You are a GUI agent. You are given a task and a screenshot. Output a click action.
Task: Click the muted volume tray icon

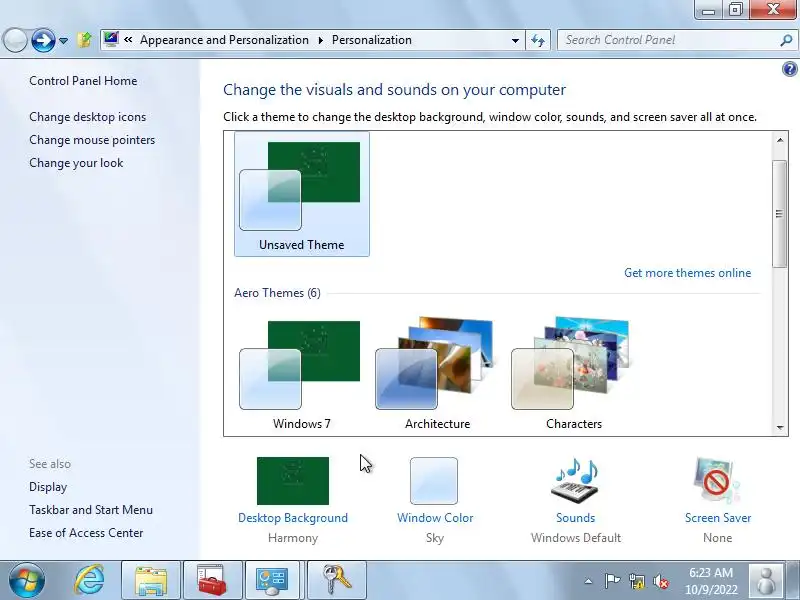pyautogui.click(x=661, y=581)
